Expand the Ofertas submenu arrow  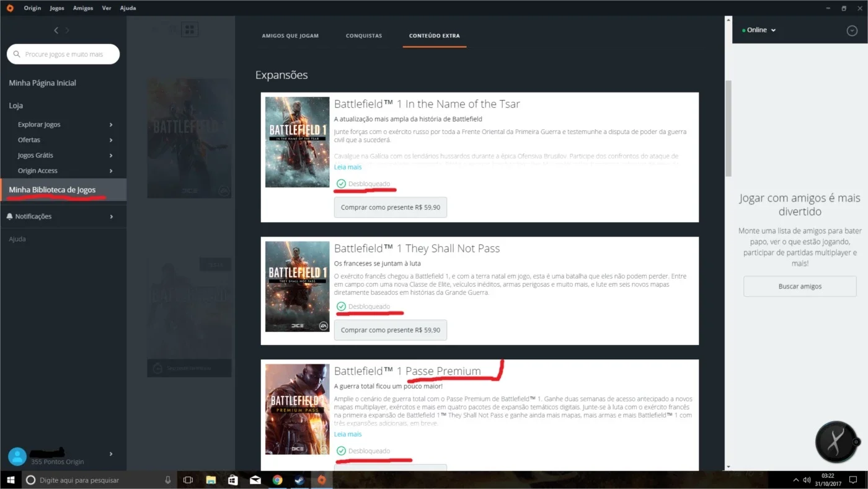coord(111,140)
